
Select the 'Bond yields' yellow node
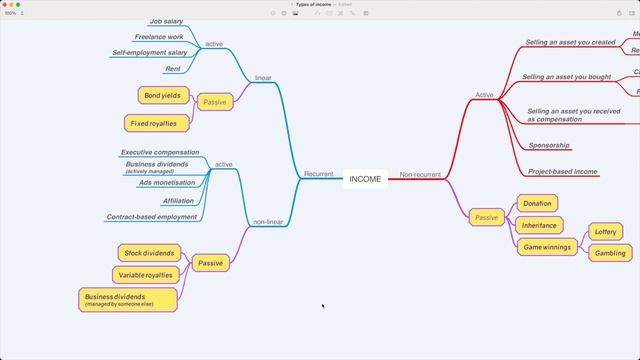click(x=163, y=95)
